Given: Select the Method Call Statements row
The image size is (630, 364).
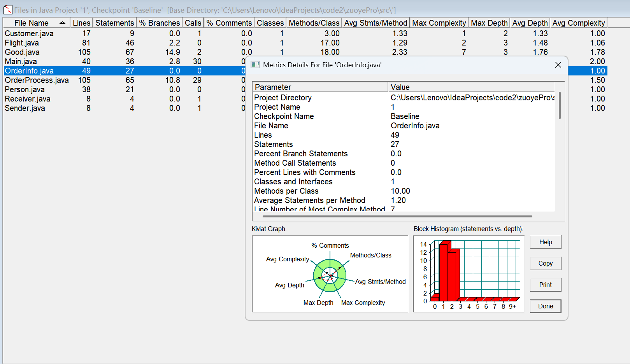Looking at the screenshot, I should [404, 163].
